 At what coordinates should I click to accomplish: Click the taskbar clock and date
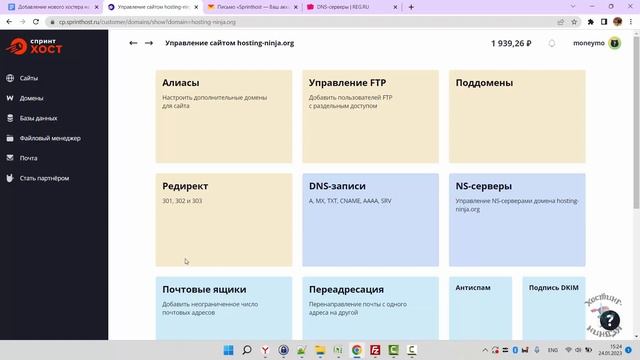tap(611, 350)
